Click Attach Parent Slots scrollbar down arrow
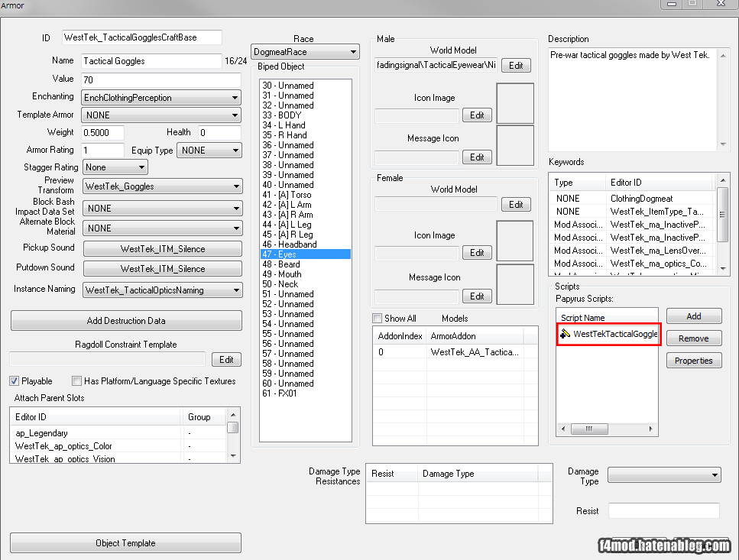Screen dimensions: 739x560 pos(233,456)
